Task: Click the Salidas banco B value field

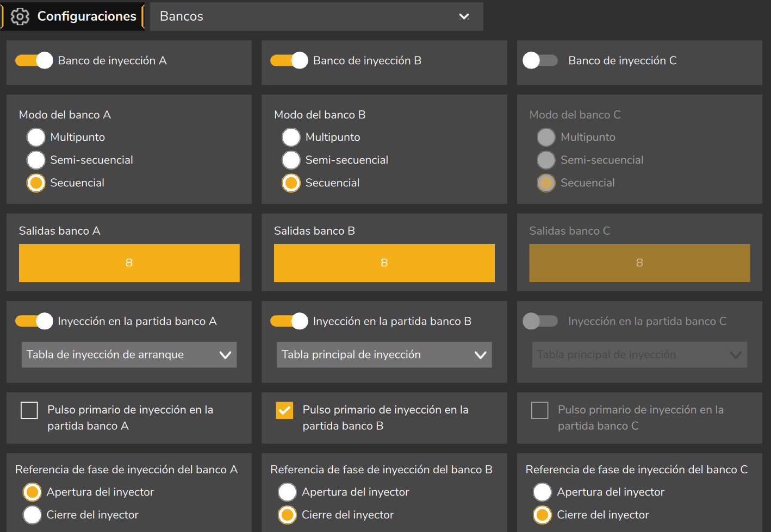Action: 384,263
